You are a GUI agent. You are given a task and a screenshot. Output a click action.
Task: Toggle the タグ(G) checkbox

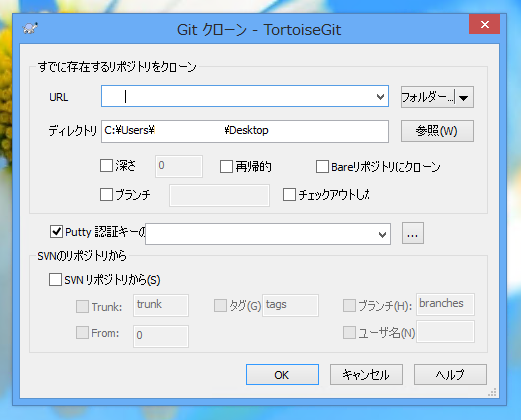220,305
